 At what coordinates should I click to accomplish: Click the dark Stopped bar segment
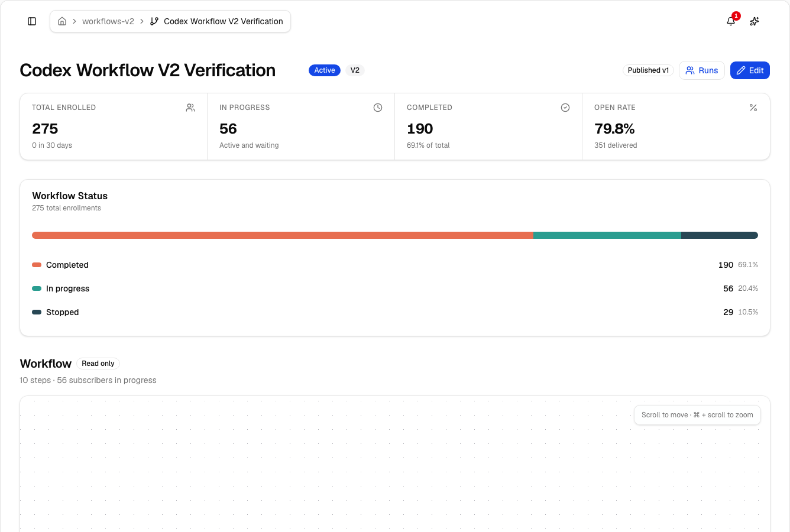[x=720, y=235]
